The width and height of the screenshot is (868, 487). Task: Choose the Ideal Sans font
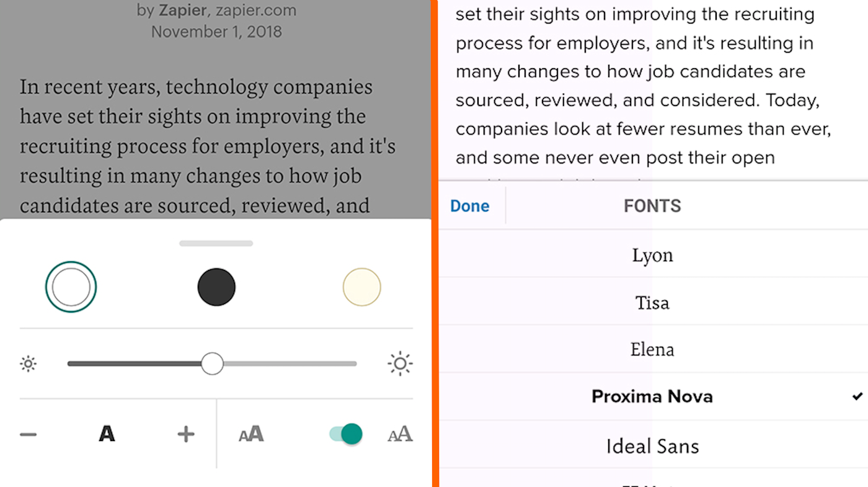pyautogui.click(x=653, y=445)
